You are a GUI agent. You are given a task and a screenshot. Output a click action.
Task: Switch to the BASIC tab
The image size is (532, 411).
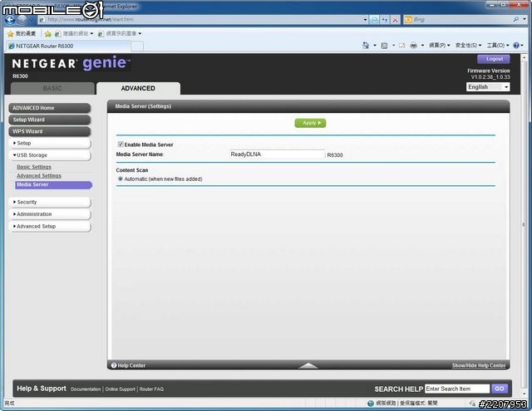click(52, 89)
